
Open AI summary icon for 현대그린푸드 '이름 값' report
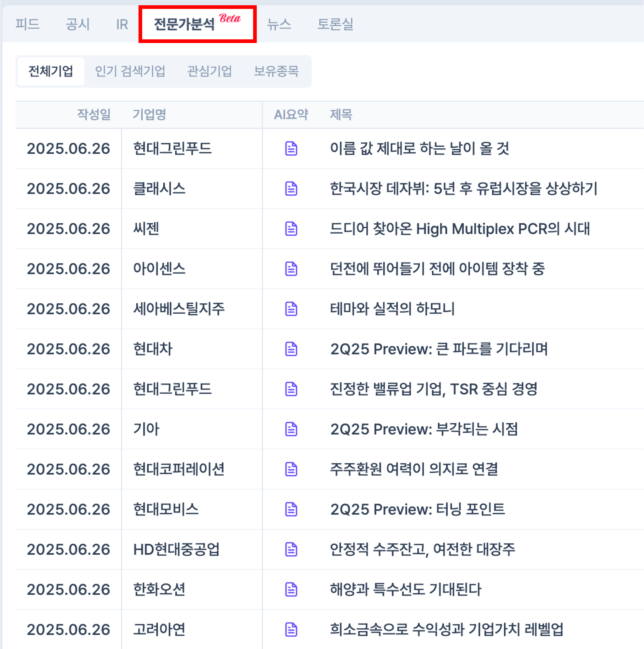pyautogui.click(x=291, y=148)
